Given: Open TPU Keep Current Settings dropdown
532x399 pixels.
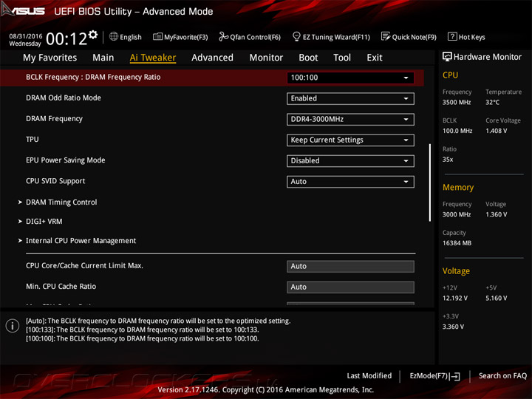Looking at the screenshot, I should tap(350, 140).
